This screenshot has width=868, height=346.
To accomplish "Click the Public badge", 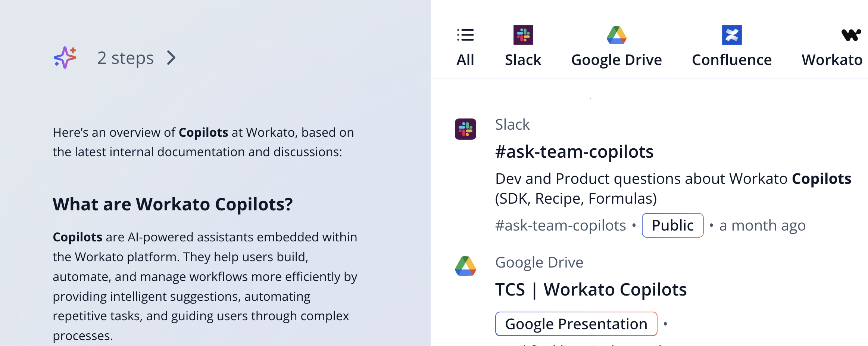I will [672, 225].
